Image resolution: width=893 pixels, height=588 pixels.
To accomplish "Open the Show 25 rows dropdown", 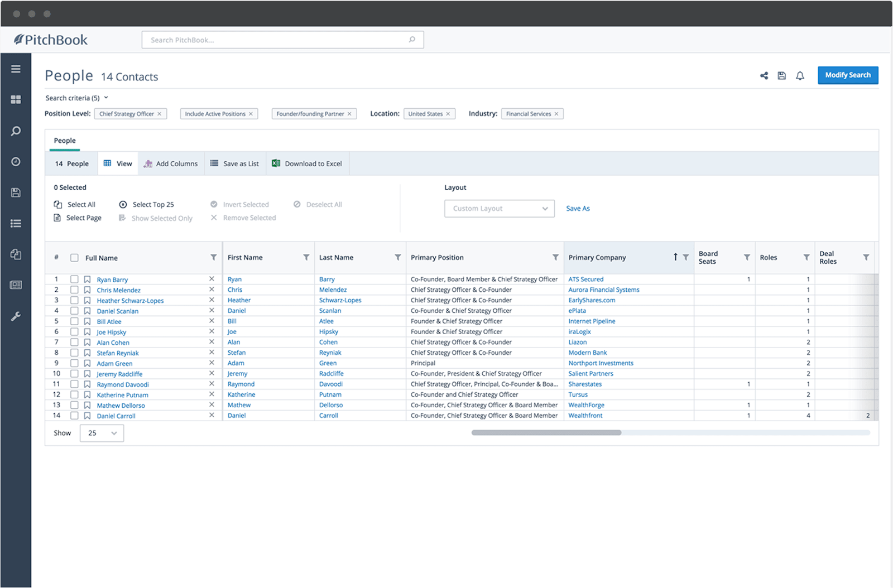I will [x=102, y=433].
